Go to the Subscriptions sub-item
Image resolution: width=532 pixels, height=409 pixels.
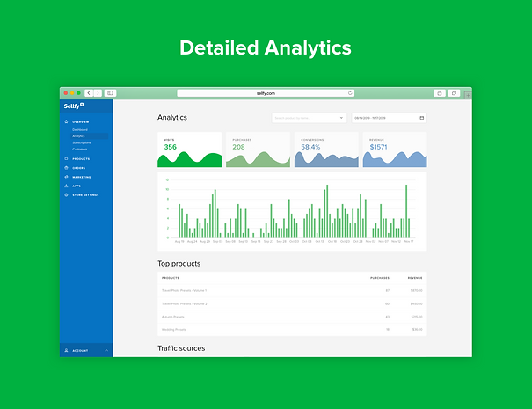82,142
